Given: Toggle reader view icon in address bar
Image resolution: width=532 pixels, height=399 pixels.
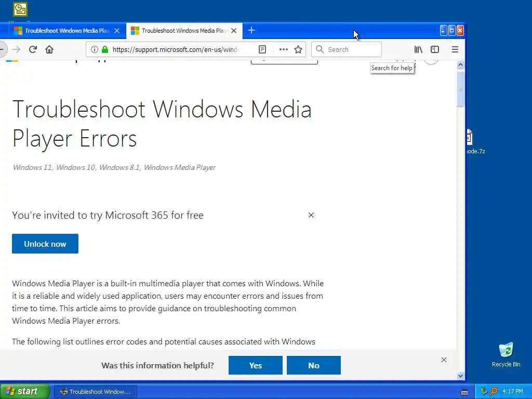Looking at the screenshot, I should click(x=262, y=49).
